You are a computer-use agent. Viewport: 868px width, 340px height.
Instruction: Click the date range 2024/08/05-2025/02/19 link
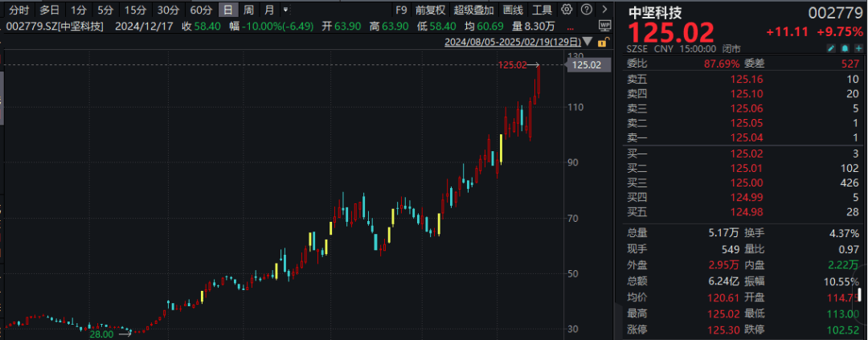pyautogui.click(x=513, y=42)
